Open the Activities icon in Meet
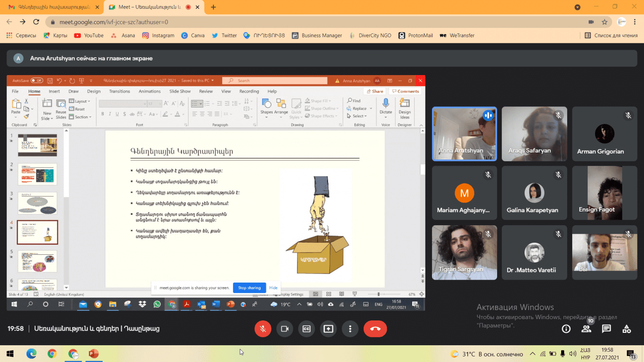Image resolution: width=644 pixels, height=362 pixels. [626, 329]
